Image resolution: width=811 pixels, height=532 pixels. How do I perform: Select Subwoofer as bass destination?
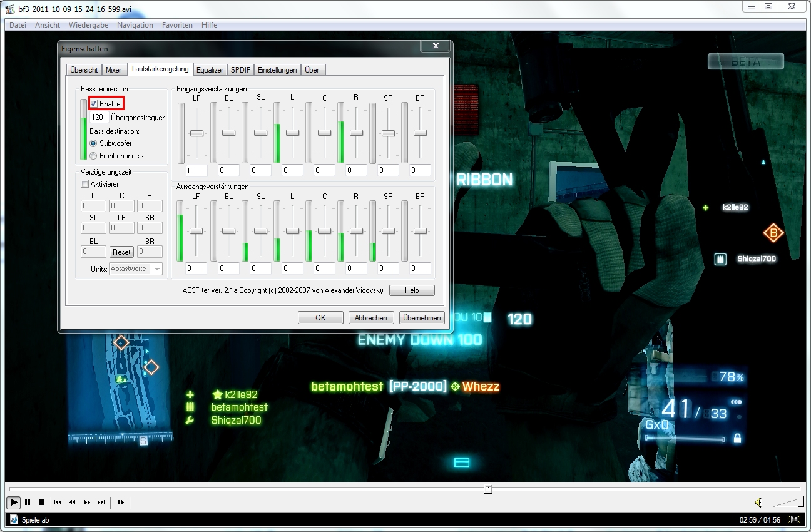(x=93, y=143)
